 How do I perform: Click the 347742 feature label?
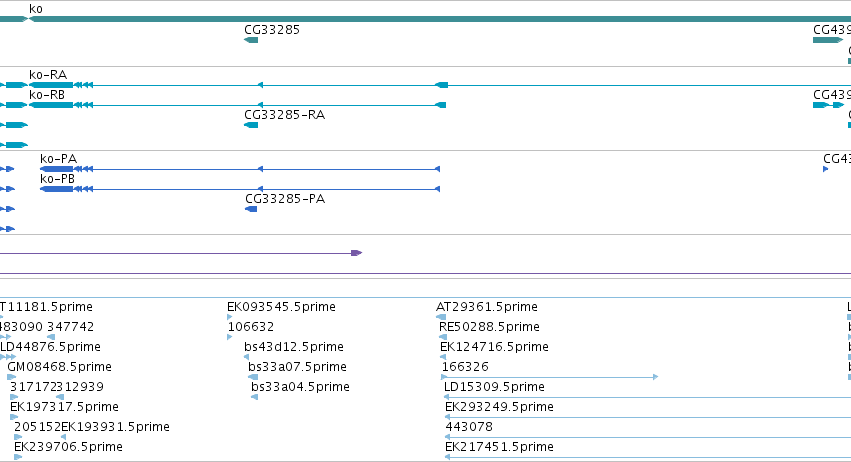point(71,327)
